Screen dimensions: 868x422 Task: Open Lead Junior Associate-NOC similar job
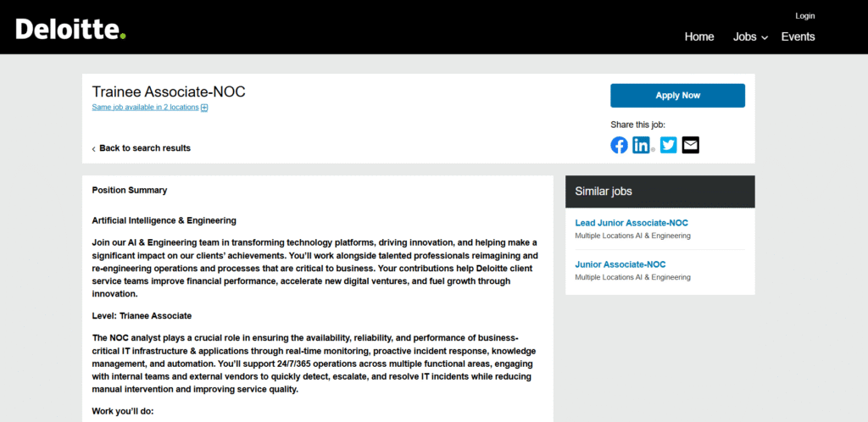coord(632,223)
